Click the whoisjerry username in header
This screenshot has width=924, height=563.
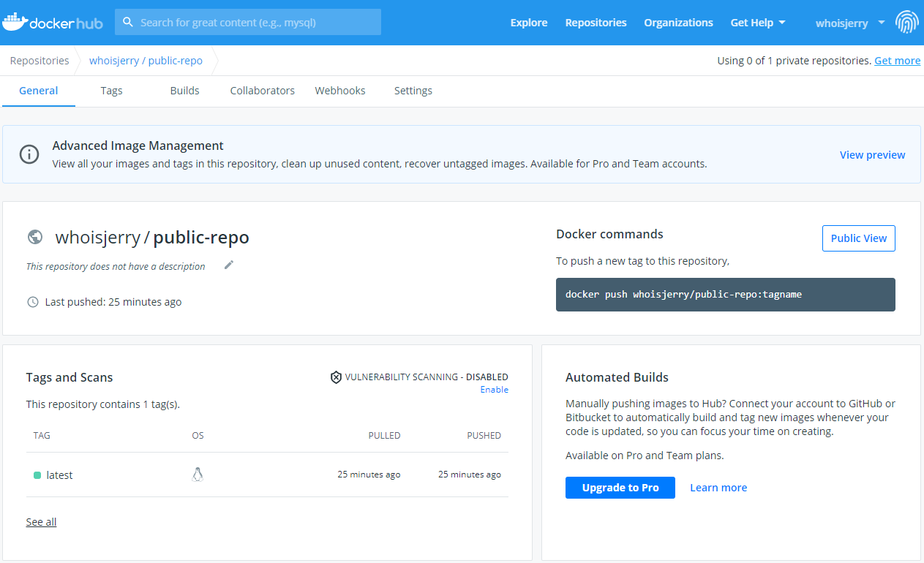(x=841, y=23)
